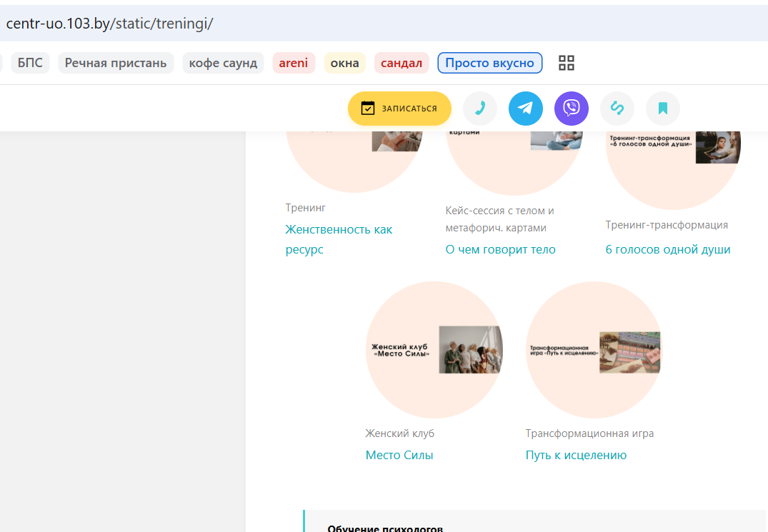Screen dimensions: 768x532
Task: Open the кофе саунд bookmark
Action: (223, 63)
